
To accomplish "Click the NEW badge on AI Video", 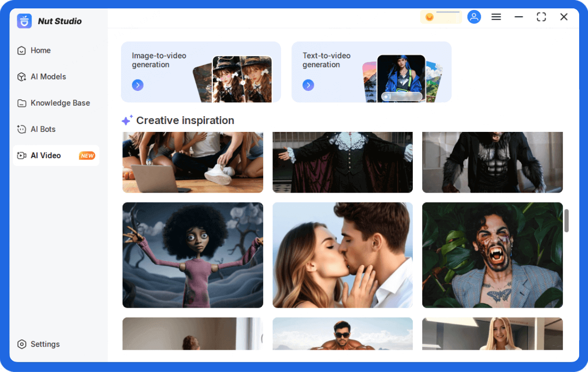I will click(x=87, y=155).
